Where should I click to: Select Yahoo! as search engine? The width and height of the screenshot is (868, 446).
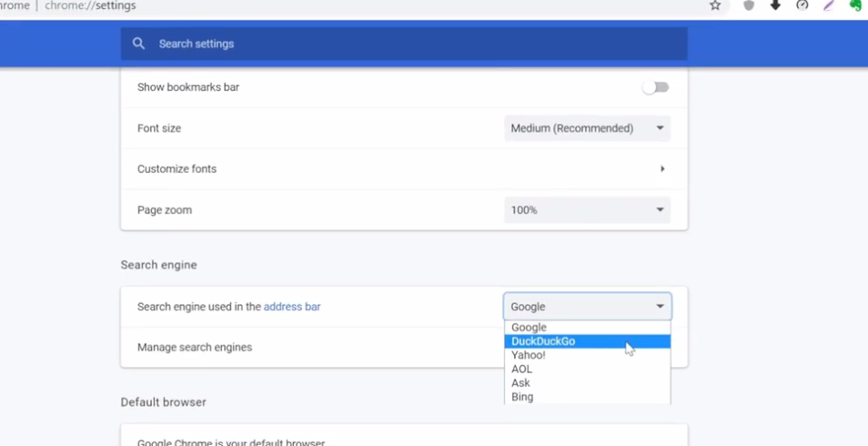pos(588,355)
